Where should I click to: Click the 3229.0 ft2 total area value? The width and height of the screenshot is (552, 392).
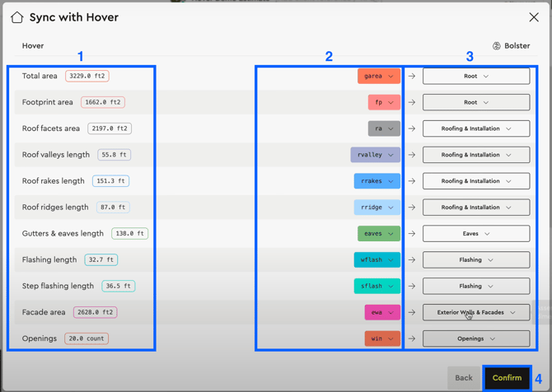pyautogui.click(x=87, y=76)
